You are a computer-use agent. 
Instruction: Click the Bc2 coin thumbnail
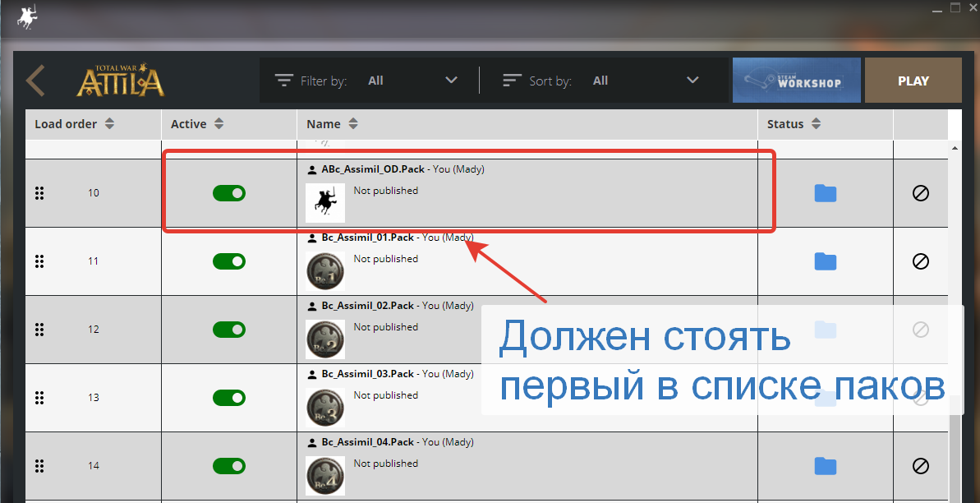tap(325, 339)
